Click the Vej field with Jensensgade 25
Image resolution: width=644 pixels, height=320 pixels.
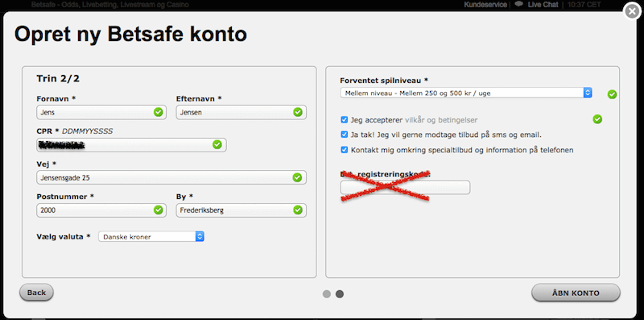click(171, 177)
